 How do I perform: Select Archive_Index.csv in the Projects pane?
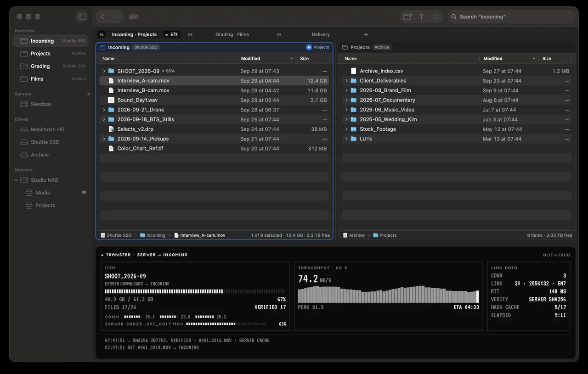coord(457,71)
